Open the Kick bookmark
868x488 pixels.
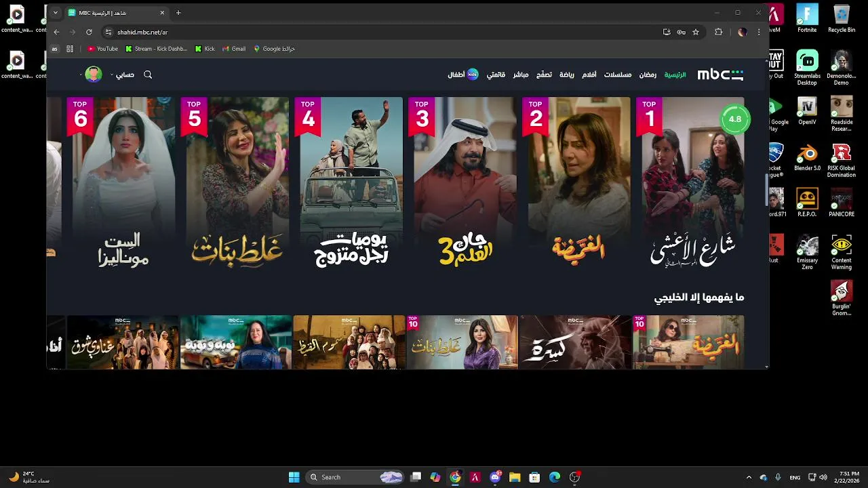(x=205, y=49)
